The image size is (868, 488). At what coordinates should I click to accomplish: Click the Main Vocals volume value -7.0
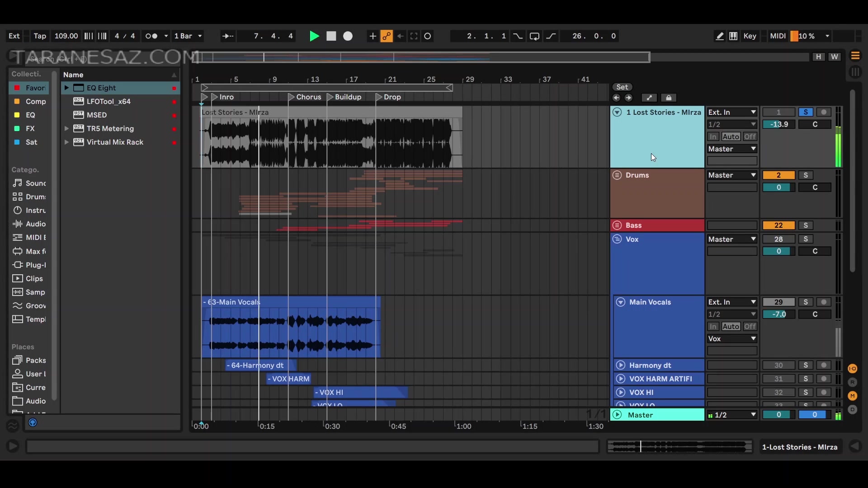pos(778,314)
